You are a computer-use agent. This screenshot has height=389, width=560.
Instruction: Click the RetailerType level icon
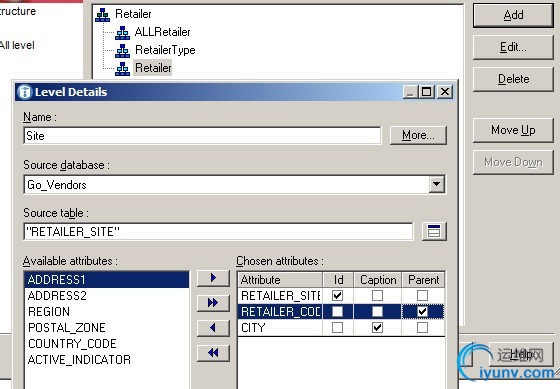pyautogui.click(x=122, y=50)
